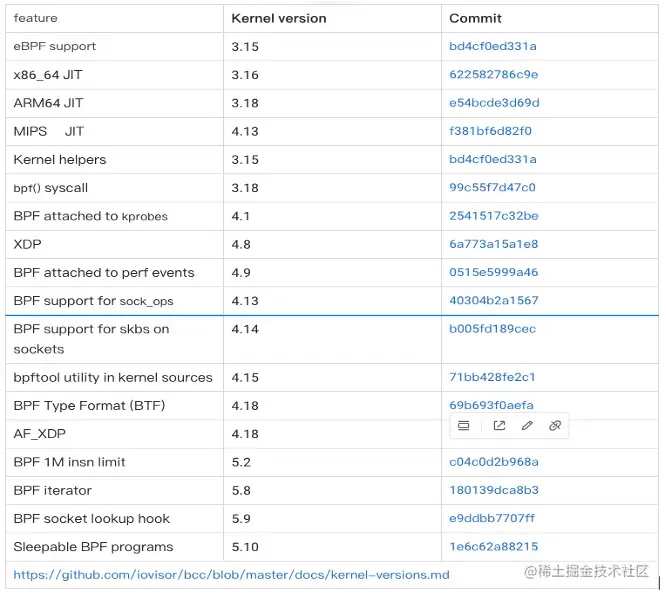Select 'Sleepable BPF programs' cell

[x=114, y=547]
